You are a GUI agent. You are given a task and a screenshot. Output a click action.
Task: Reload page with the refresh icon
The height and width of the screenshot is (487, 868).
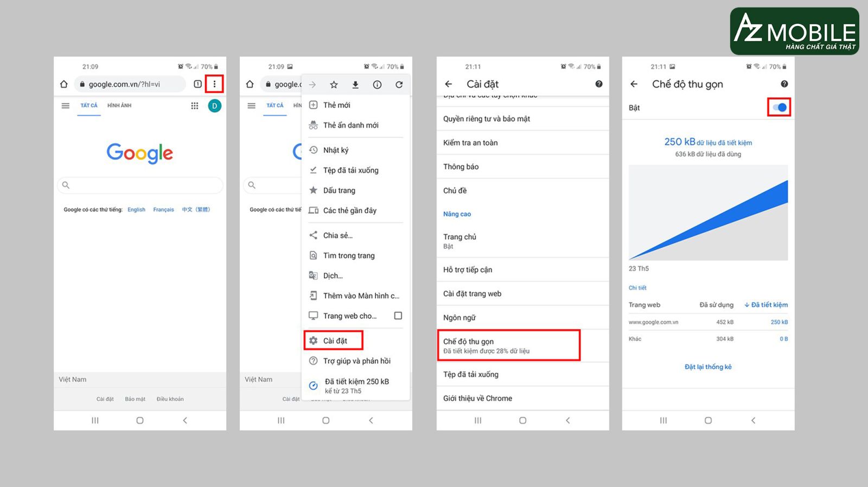[399, 85]
